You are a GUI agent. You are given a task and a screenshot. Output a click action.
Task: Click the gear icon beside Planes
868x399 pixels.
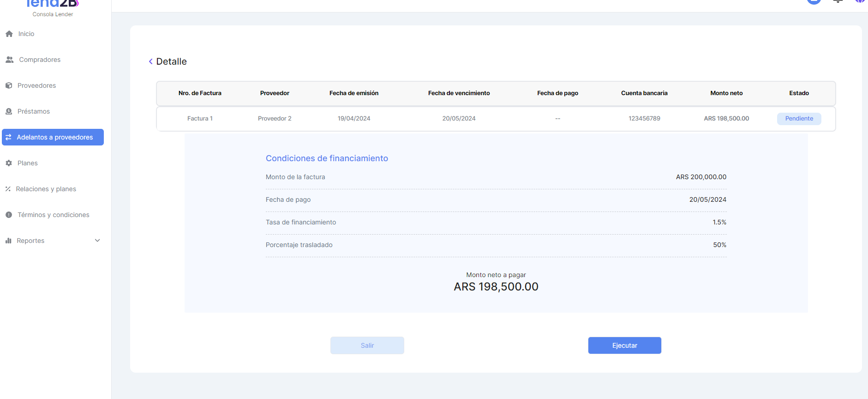pos(9,163)
